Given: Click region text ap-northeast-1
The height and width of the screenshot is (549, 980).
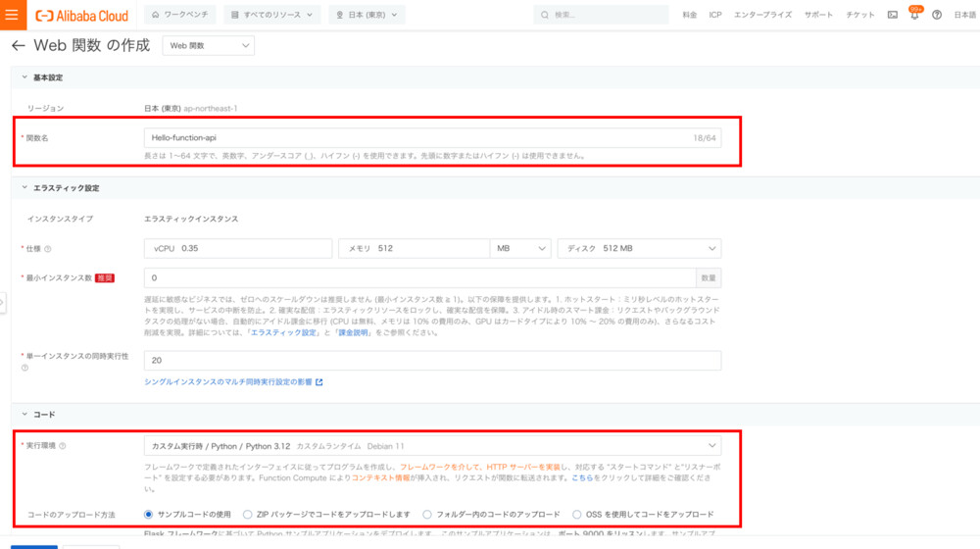Looking at the screenshot, I should point(211,108).
